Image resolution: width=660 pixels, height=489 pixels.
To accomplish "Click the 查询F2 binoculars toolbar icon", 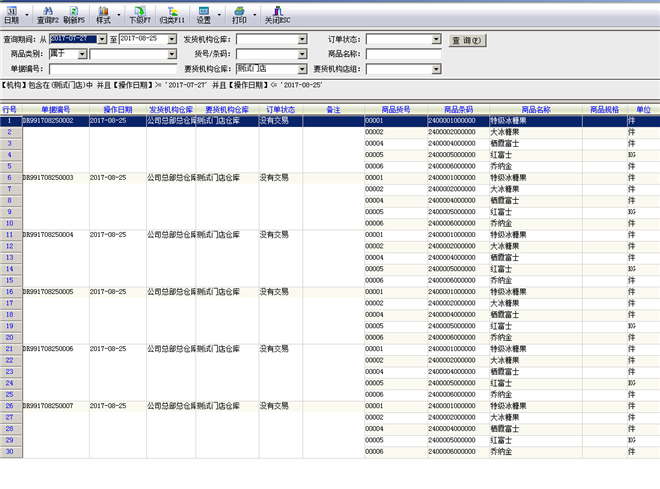I will pos(47,14).
